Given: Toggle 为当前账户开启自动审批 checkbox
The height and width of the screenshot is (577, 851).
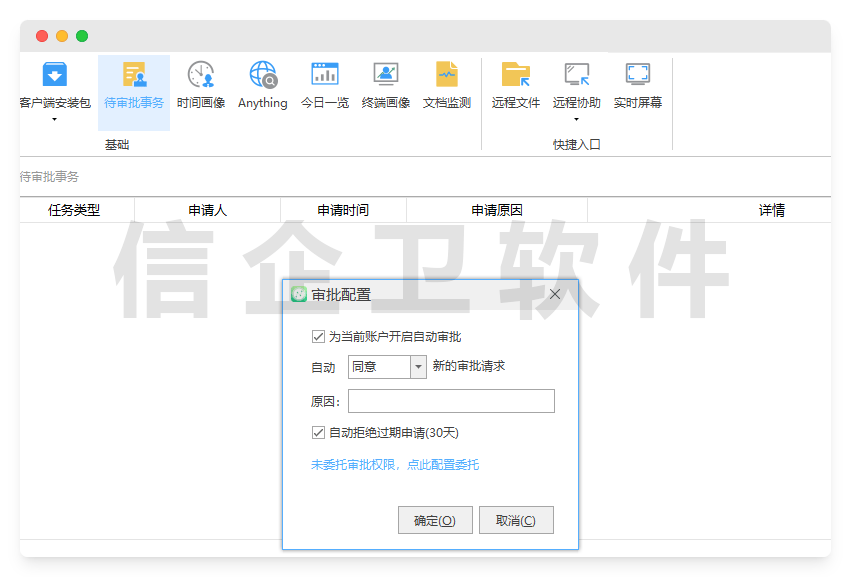Looking at the screenshot, I should [x=316, y=337].
